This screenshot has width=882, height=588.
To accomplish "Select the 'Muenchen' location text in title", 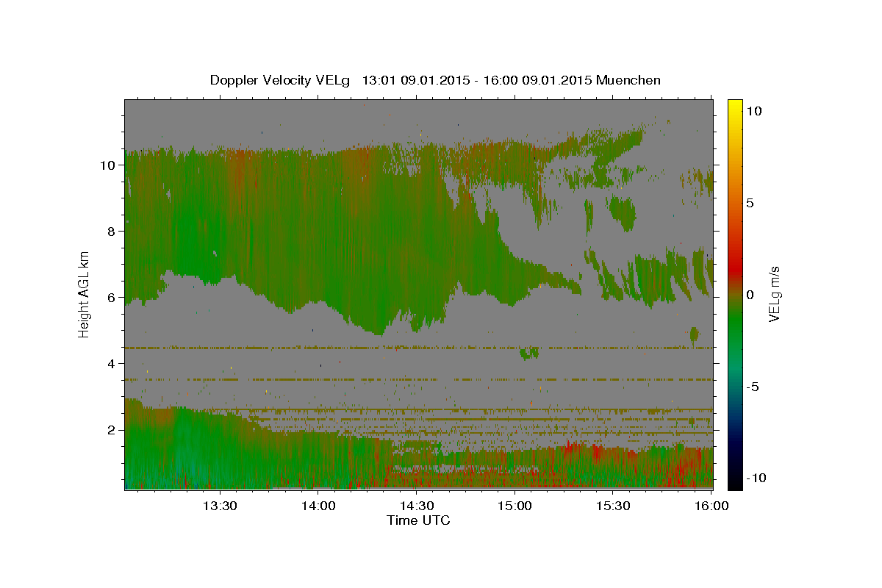I will click(628, 80).
